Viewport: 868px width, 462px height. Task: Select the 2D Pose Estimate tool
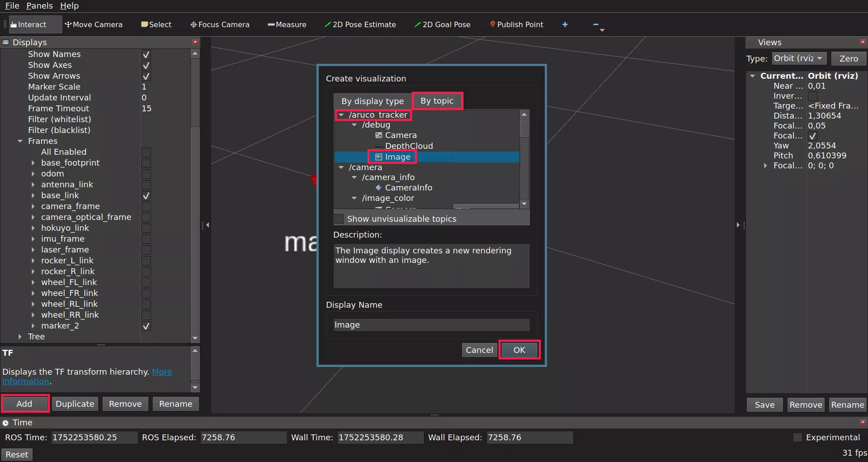tap(360, 24)
